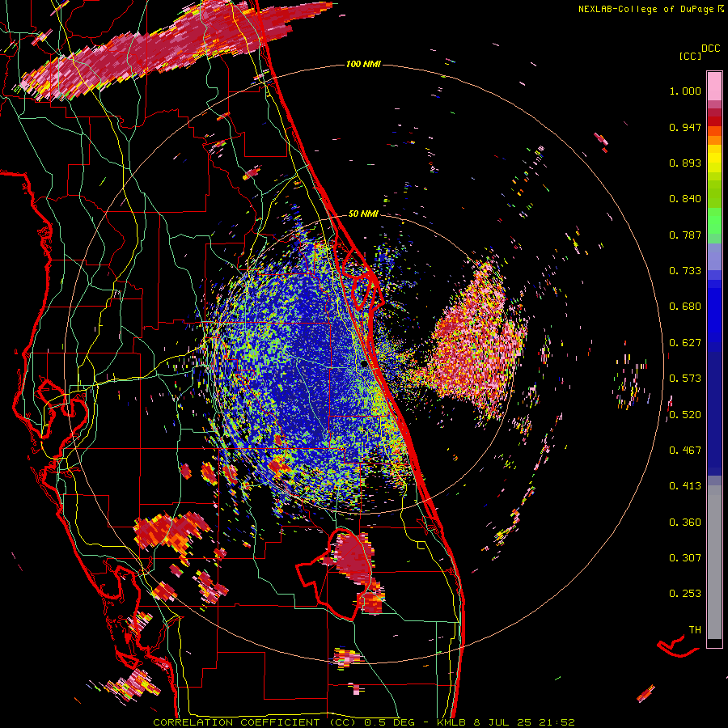Select the 0.573 scale value
The width and height of the screenshot is (728, 728).
click(x=685, y=379)
